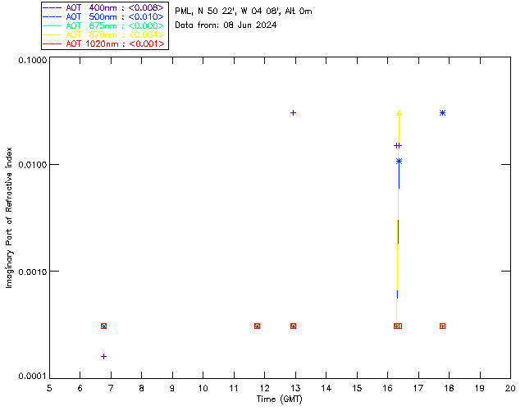The height and width of the screenshot is (420, 525).
Task: Click the purple plus marker near time 13
Action: [x=293, y=113]
